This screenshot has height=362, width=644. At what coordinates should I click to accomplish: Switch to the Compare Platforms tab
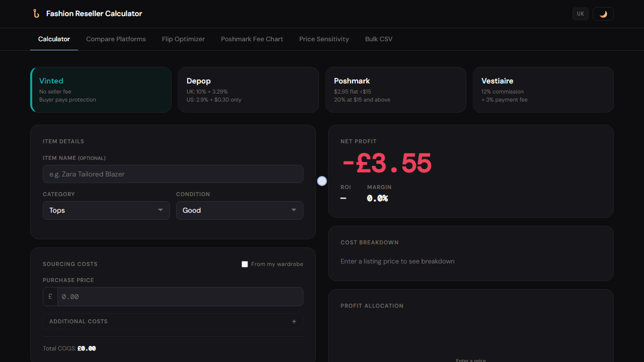[116, 39]
